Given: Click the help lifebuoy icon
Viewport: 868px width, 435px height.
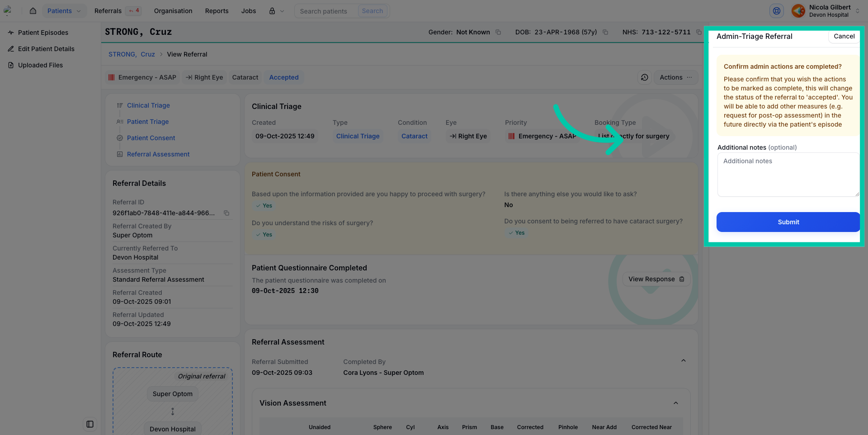Looking at the screenshot, I should tap(776, 11).
